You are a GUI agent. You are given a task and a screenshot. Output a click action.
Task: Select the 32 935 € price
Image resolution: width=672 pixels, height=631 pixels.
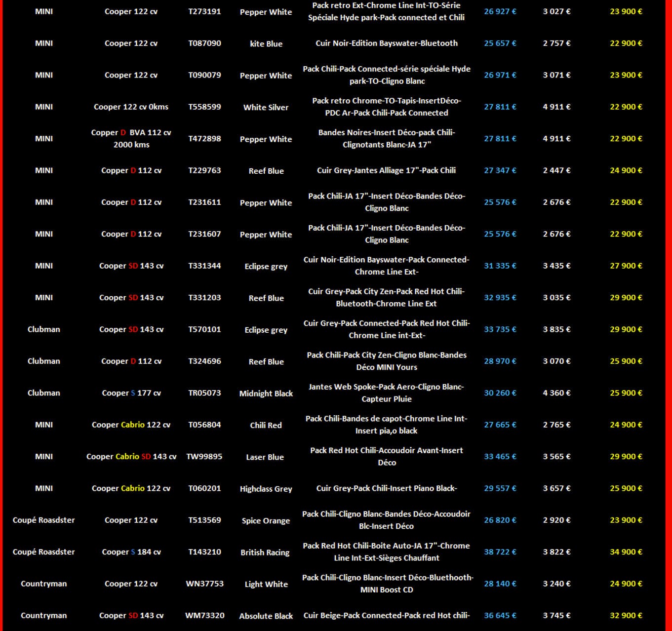tap(500, 297)
